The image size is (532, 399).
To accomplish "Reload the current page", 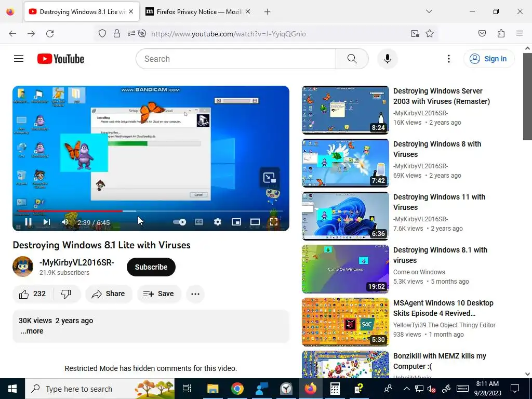I will [50, 34].
